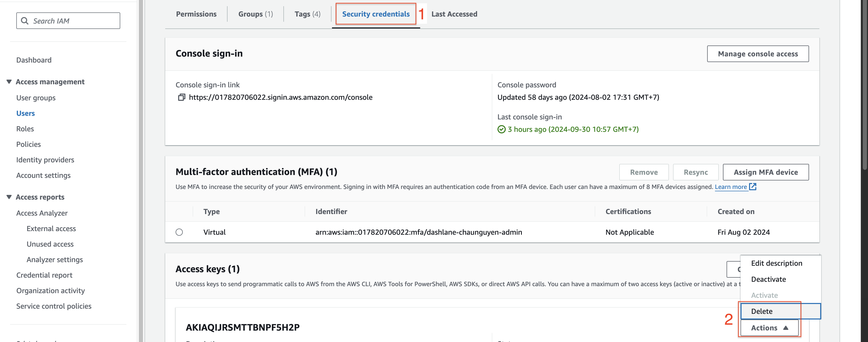Screen dimensions: 868x342
Task: Open Credential report in sidebar
Action: 44,275
